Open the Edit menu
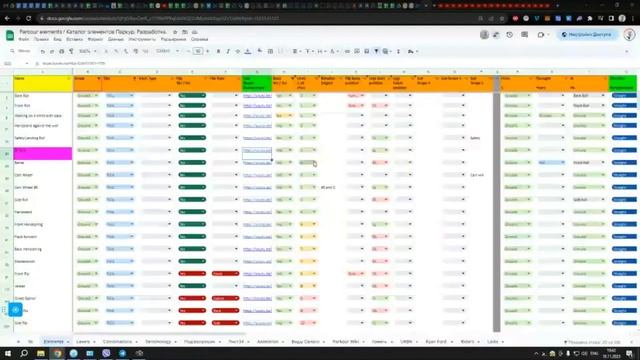This screenshot has width=640, height=360. tap(41, 39)
